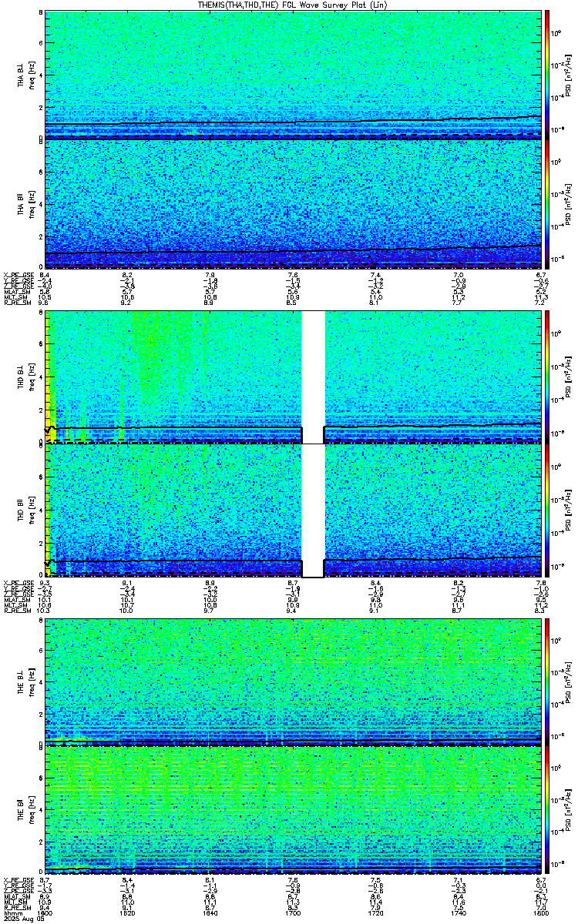Click the PSD color bar beside THA Bll panel
This screenshot has height=924, width=578.
click(547, 204)
